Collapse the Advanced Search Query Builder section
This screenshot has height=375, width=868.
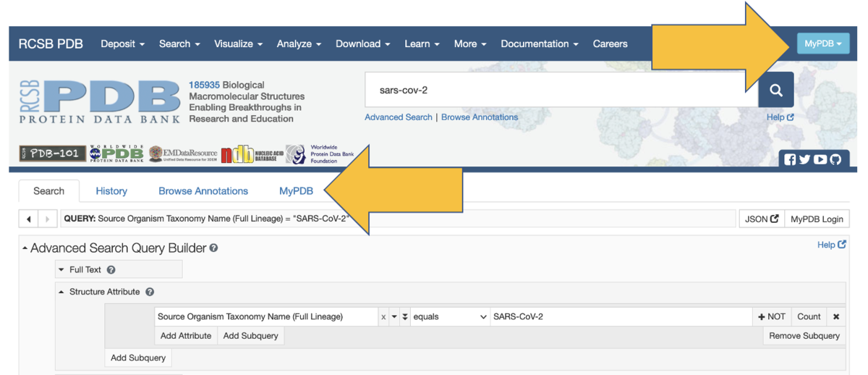coord(25,248)
